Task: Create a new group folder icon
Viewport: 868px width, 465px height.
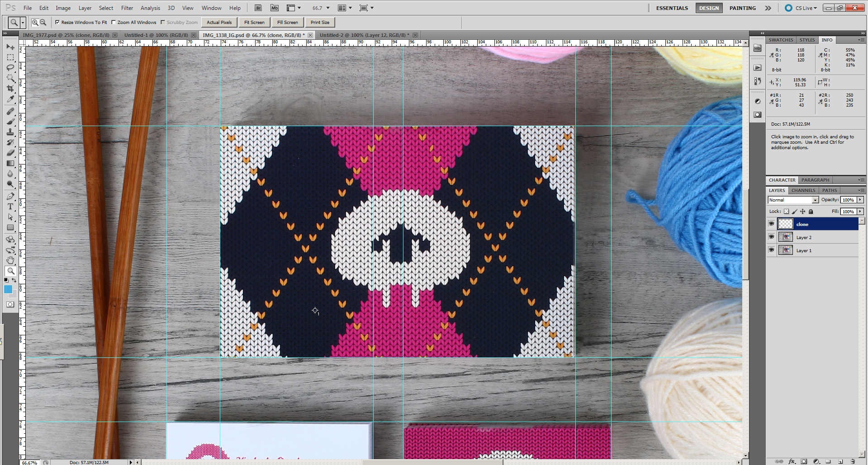Action: pos(828,461)
